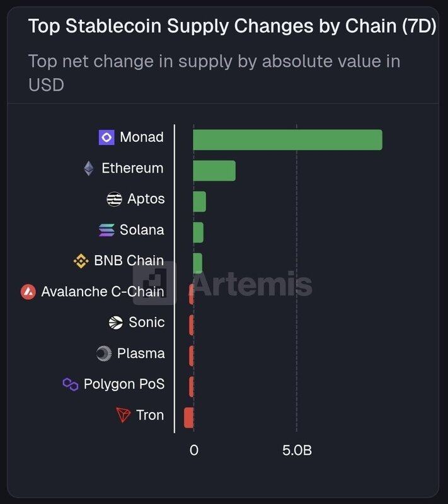Click the red Tron triangle icon
This screenshot has height=504, width=448.
123,415
